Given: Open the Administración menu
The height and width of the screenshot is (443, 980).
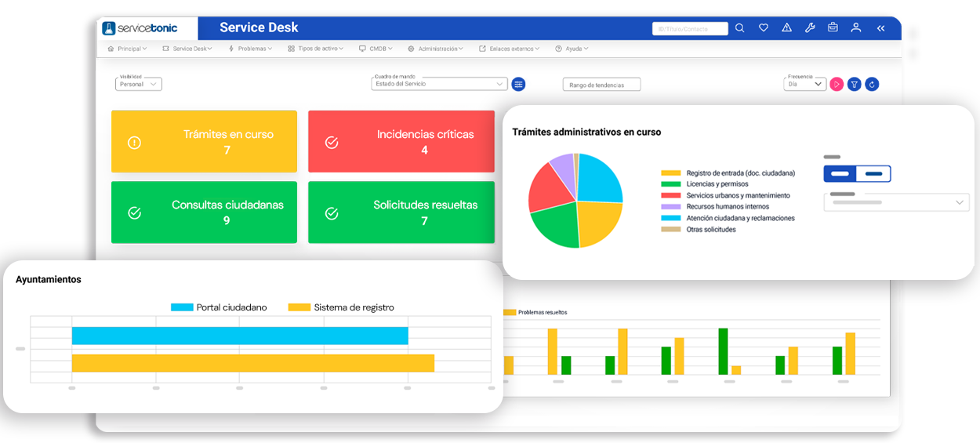Looking at the screenshot, I should (x=436, y=49).
